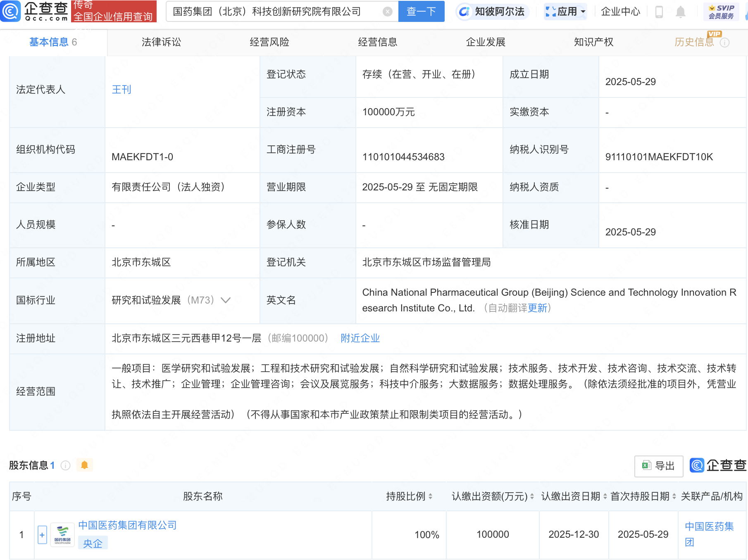Open the 历史信息 VIP tab
The image size is (748, 560).
[x=694, y=42]
